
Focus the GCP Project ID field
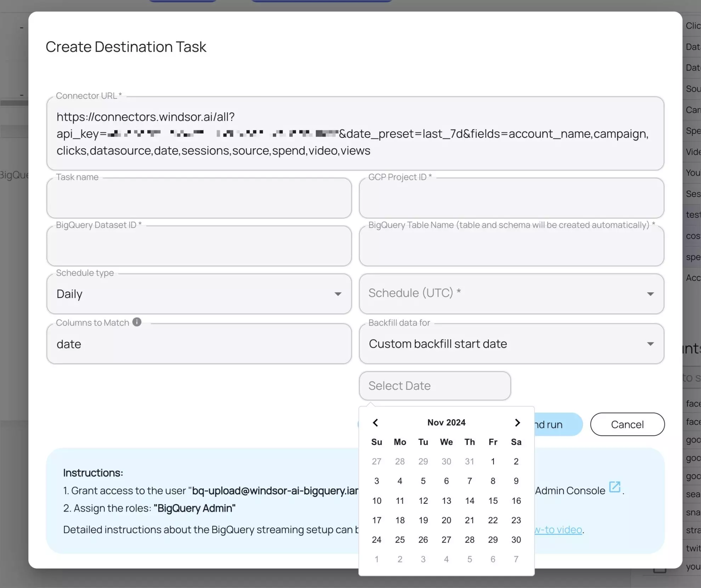coord(512,198)
